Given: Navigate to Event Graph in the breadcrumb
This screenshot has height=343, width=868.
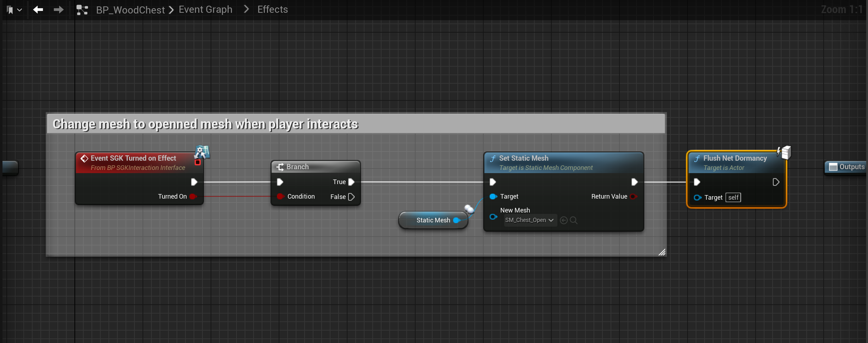Looking at the screenshot, I should point(206,10).
